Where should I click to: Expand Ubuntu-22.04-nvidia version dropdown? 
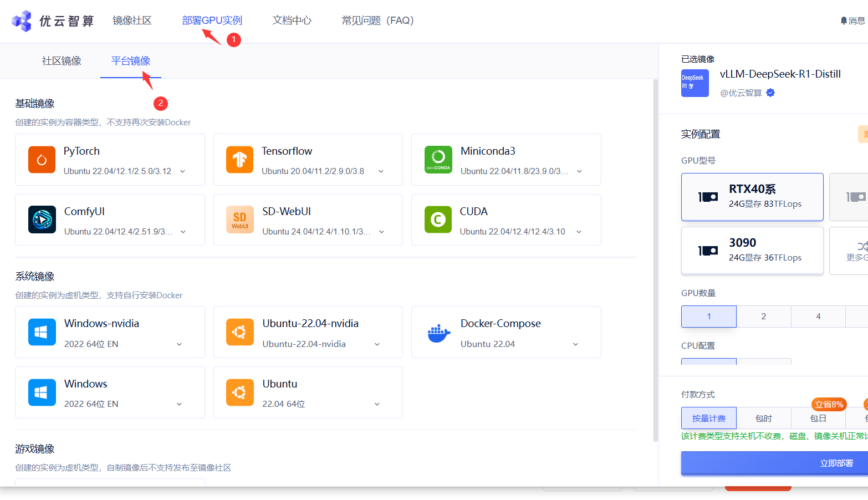[377, 344]
